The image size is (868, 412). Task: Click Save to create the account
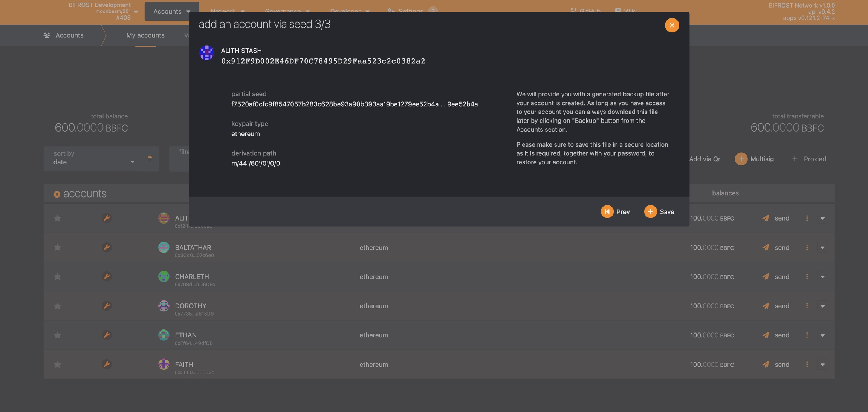[659, 212]
